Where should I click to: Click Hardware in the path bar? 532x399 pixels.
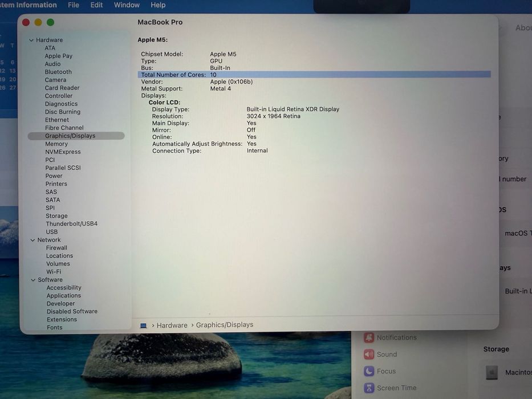(172, 325)
